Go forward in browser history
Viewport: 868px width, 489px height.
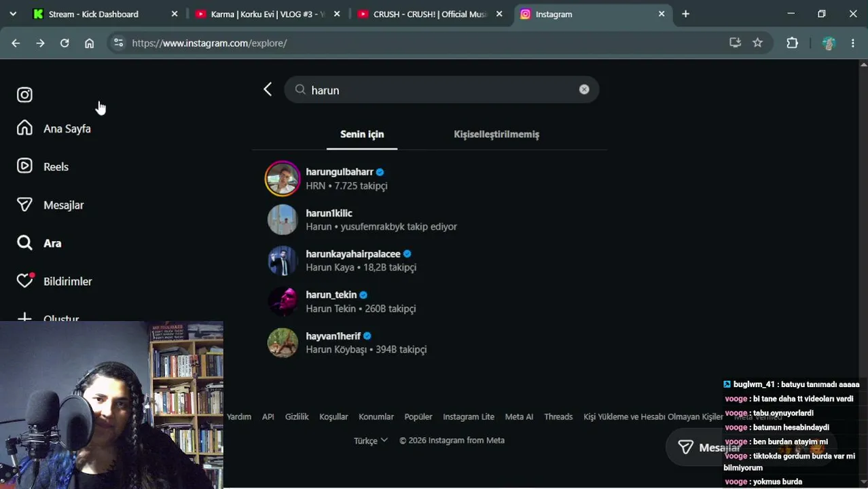point(40,43)
